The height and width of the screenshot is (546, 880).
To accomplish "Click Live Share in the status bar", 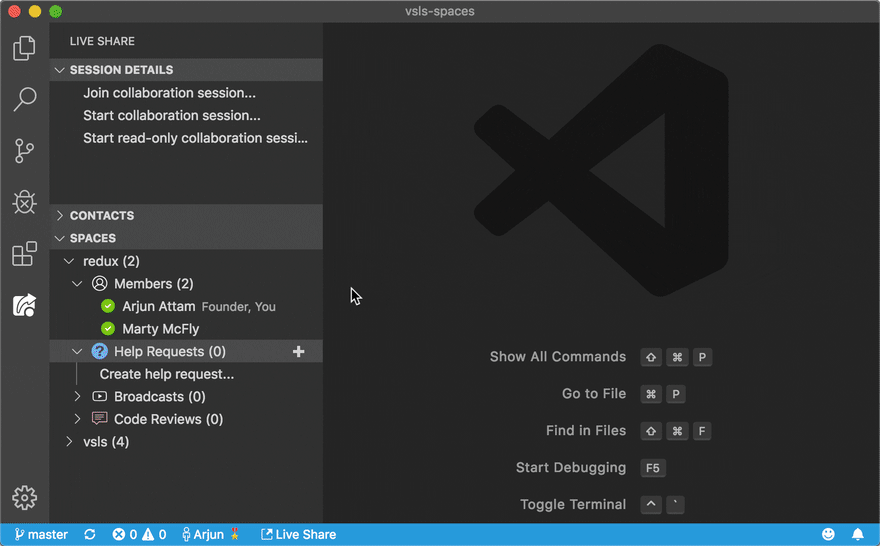I will pyautogui.click(x=299, y=535).
